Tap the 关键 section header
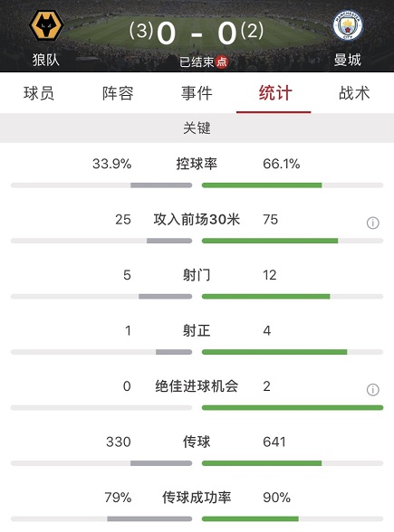This screenshot has height=532, width=394. click(x=197, y=128)
